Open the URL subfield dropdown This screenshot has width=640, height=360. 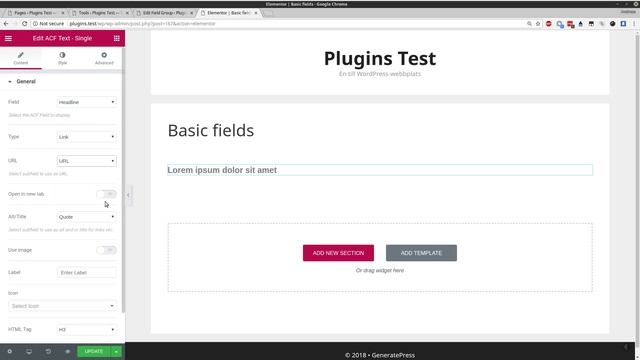(x=87, y=161)
